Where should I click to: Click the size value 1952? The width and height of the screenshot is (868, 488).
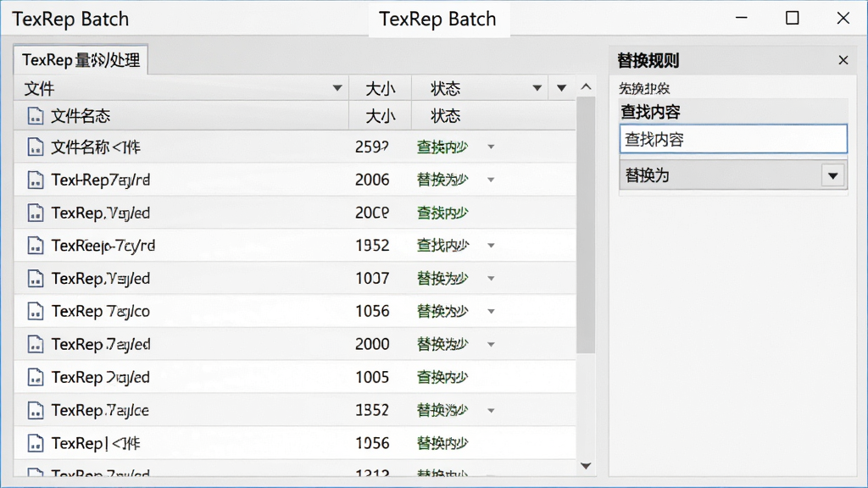[x=372, y=246]
